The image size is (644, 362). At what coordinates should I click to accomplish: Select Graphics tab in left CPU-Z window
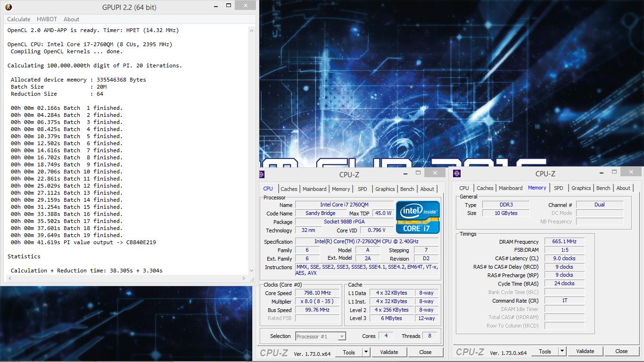pyautogui.click(x=385, y=189)
